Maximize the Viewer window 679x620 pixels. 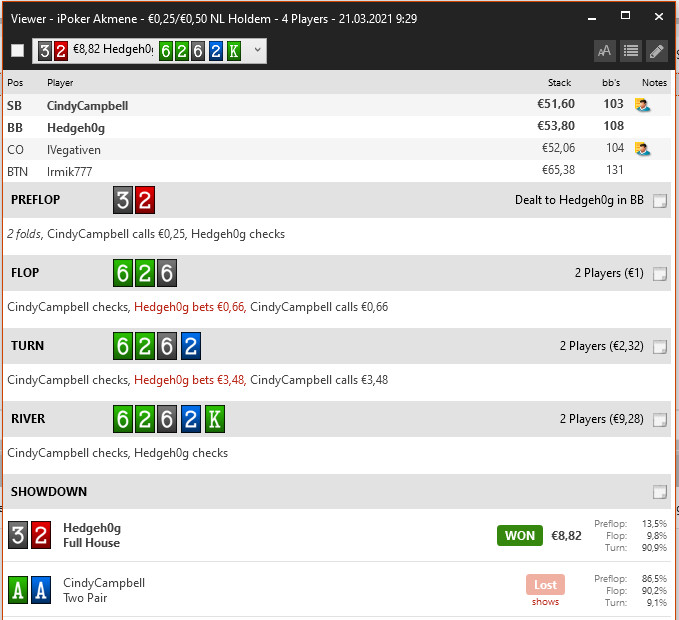click(625, 16)
